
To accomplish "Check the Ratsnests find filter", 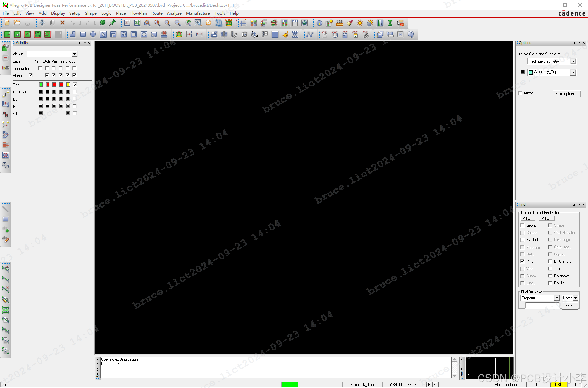I will coord(550,276).
